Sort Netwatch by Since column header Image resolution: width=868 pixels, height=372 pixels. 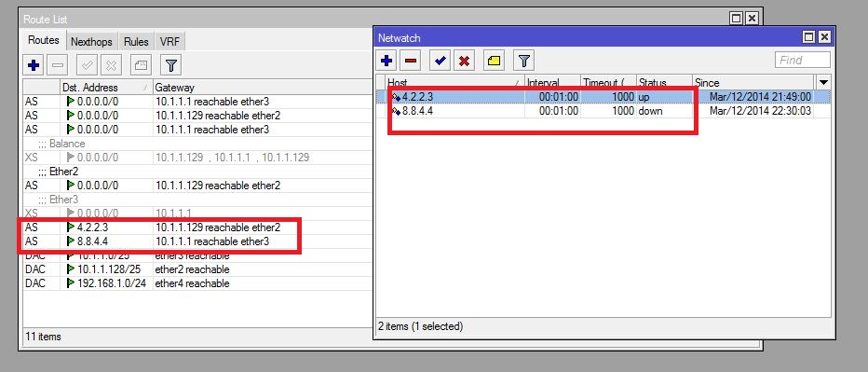(x=754, y=82)
